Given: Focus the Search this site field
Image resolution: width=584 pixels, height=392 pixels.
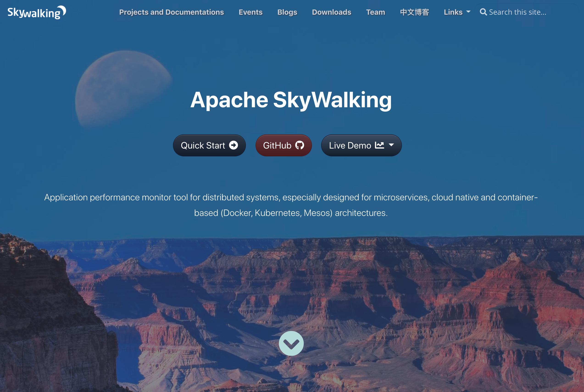Looking at the screenshot, I should pyautogui.click(x=525, y=12).
